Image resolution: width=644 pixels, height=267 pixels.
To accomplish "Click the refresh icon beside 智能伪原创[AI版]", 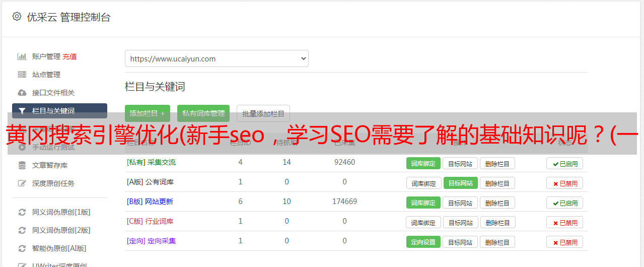I will pyautogui.click(x=22, y=248).
